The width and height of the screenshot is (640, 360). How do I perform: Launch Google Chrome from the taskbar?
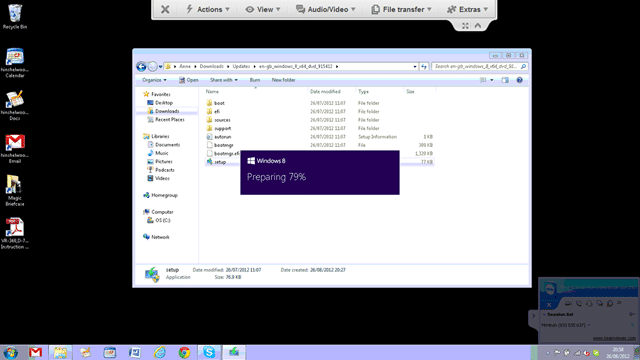(184, 352)
